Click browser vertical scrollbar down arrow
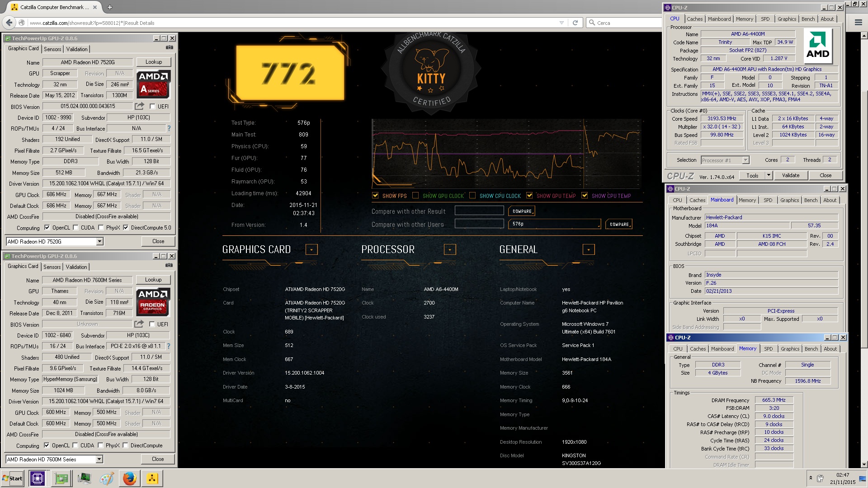The height and width of the screenshot is (488, 868). 863,464
